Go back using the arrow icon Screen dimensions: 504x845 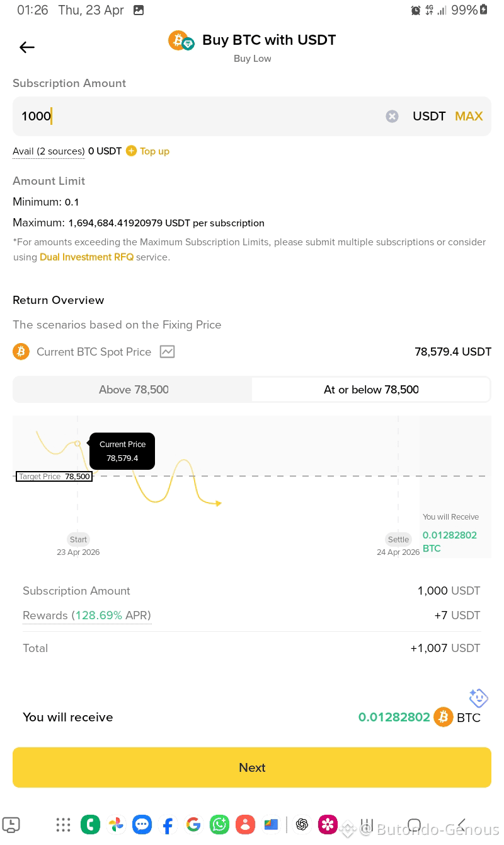[27, 47]
